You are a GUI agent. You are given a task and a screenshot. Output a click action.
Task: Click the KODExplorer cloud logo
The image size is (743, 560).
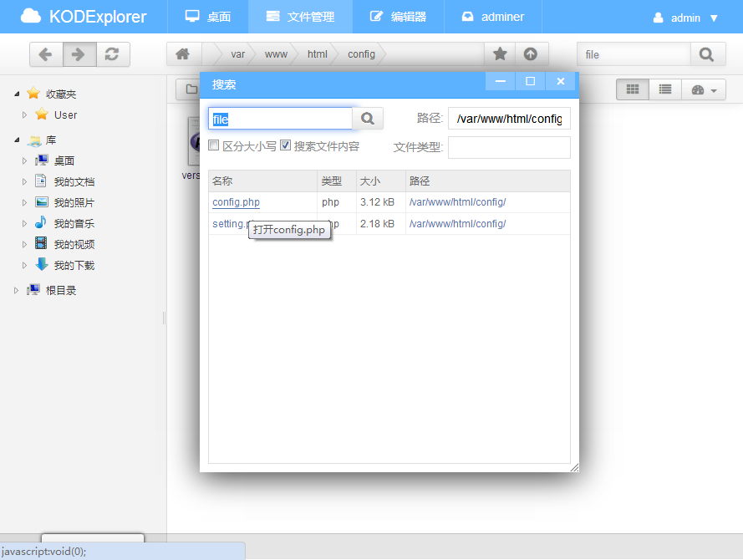(31, 16)
